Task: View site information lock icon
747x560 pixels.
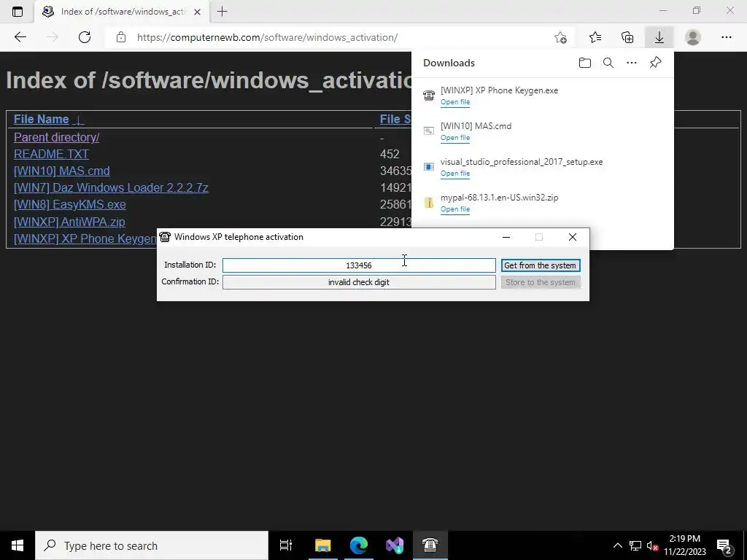Action: tap(121, 37)
